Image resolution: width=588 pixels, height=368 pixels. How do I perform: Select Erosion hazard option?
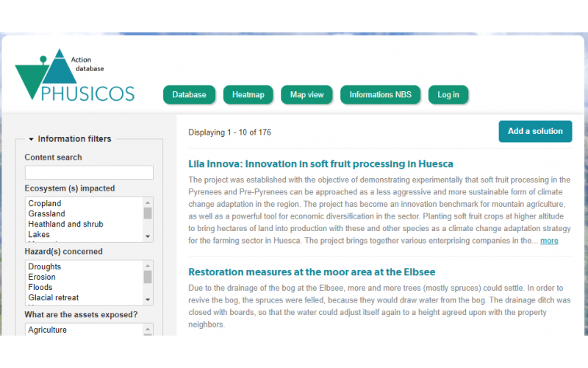coord(42,277)
